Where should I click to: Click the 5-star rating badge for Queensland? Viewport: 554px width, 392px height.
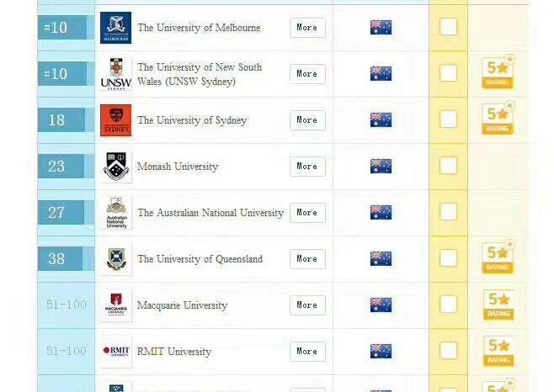click(x=498, y=258)
